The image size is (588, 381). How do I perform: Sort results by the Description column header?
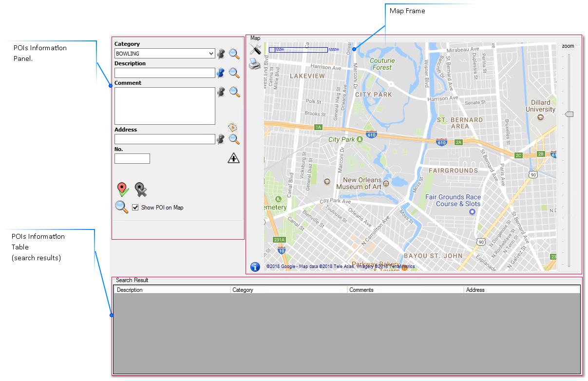(x=172, y=290)
